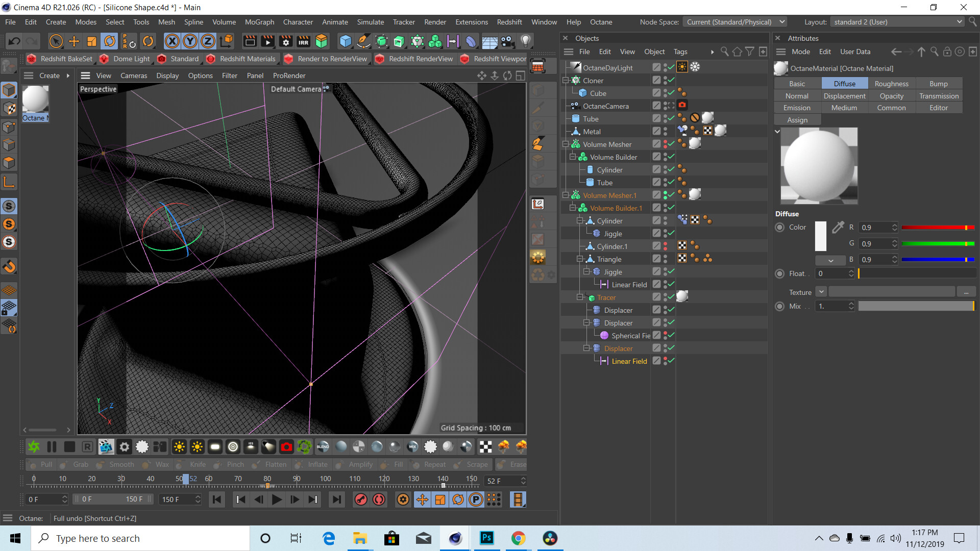Click the Render to Picture Viewer icon
The width and height of the screenshot is (980, 551).
[x=267, y=41]
